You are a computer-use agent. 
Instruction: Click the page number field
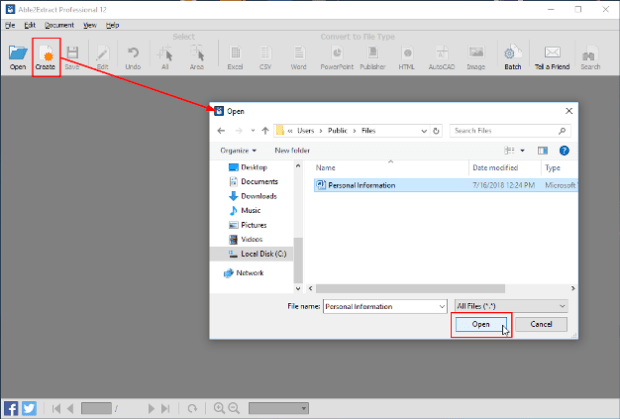point(96,408)
